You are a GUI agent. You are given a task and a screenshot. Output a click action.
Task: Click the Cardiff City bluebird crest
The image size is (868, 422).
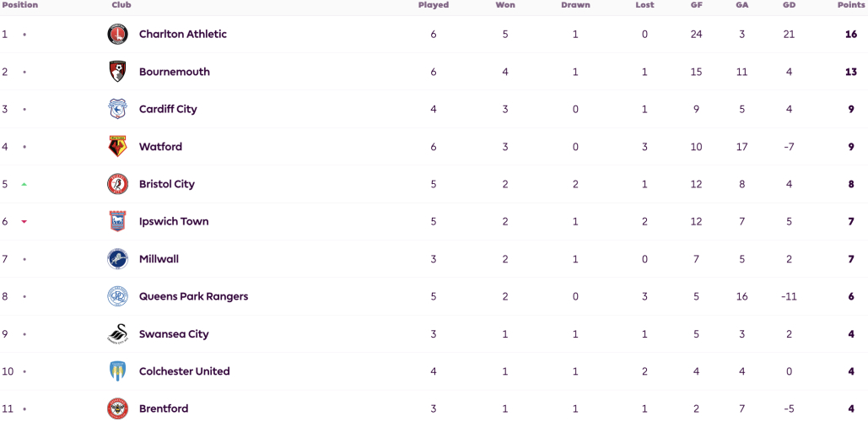tap(117, 109)
